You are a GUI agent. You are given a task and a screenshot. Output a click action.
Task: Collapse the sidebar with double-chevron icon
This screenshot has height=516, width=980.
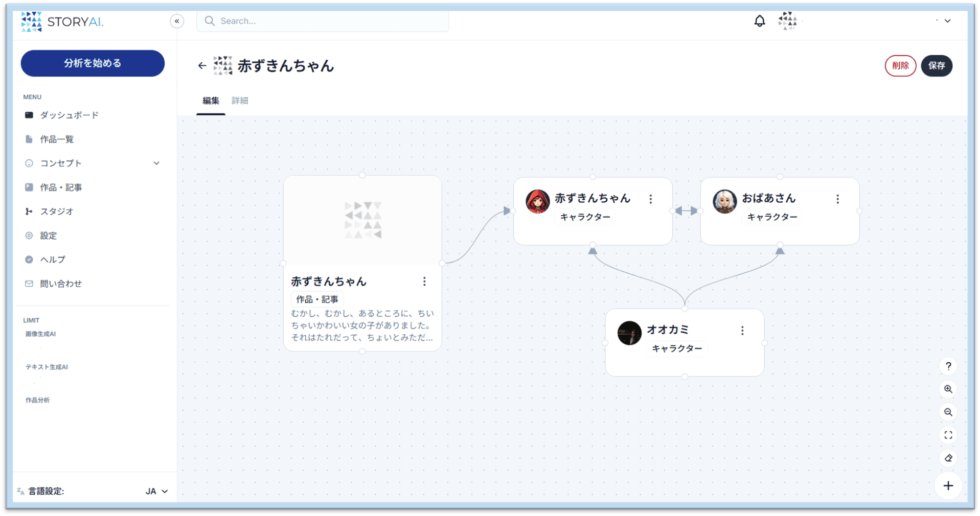pos(177,21)
